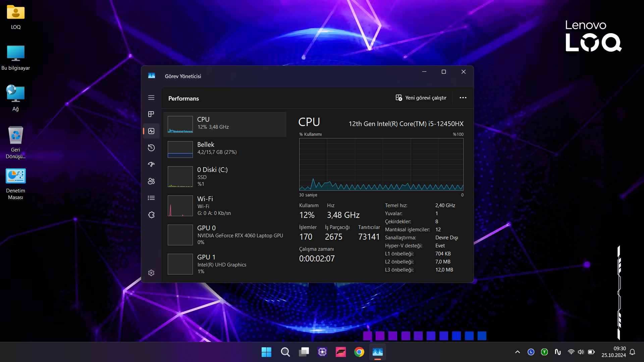Show hidden icons tray chevron

518,352
